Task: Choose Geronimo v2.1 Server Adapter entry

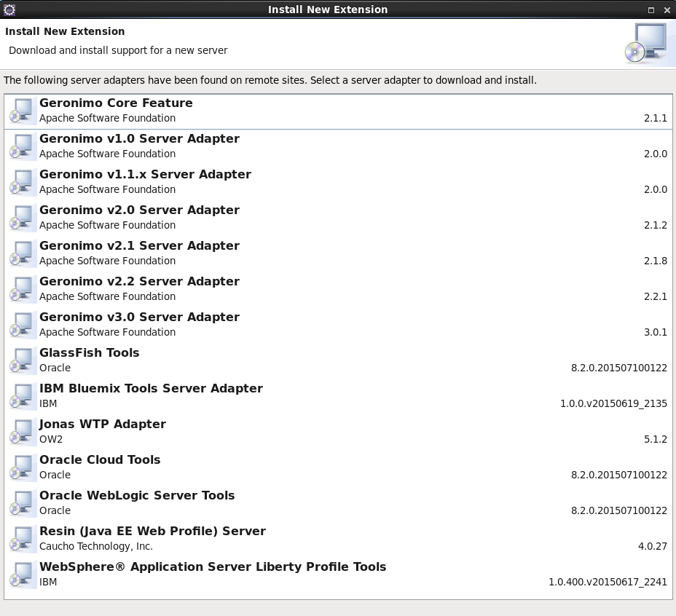Action: pos(338,254)
